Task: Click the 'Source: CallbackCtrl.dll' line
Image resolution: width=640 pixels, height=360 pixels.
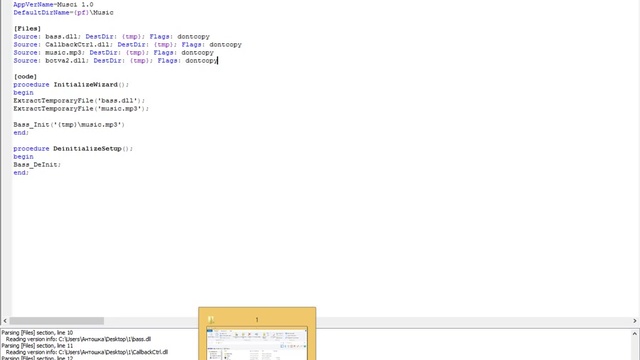Action: pyautogui.click(x=127, y=44)
